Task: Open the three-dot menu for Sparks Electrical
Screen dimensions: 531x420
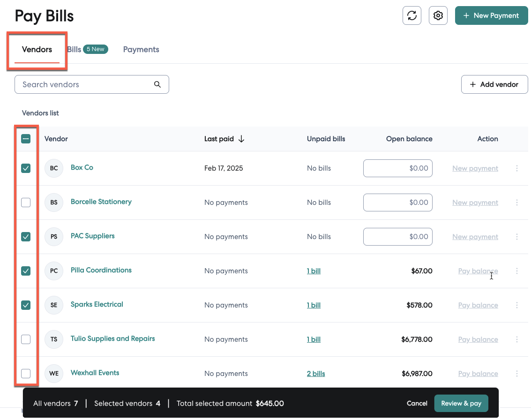Action: [x=517, y=305]
